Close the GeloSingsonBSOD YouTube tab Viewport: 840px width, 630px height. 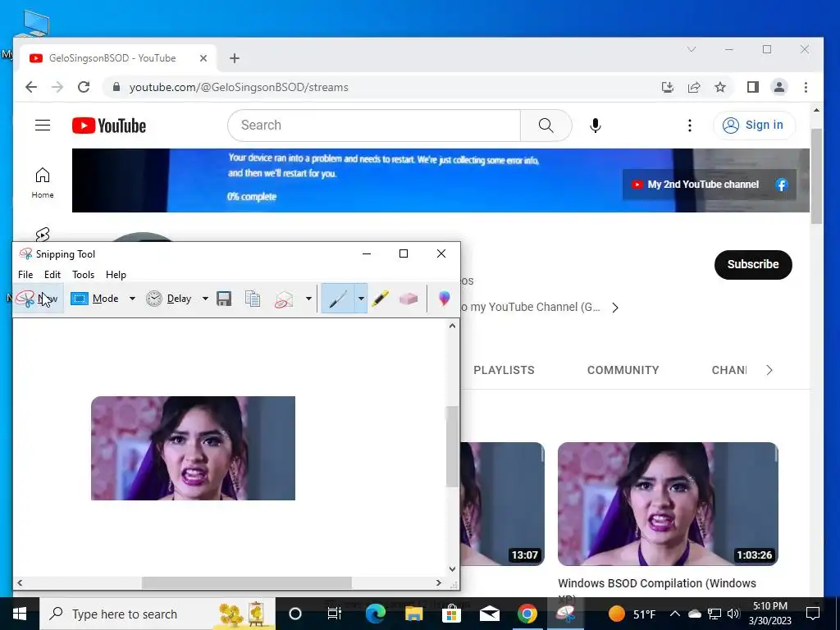click(x=203, y=58)
